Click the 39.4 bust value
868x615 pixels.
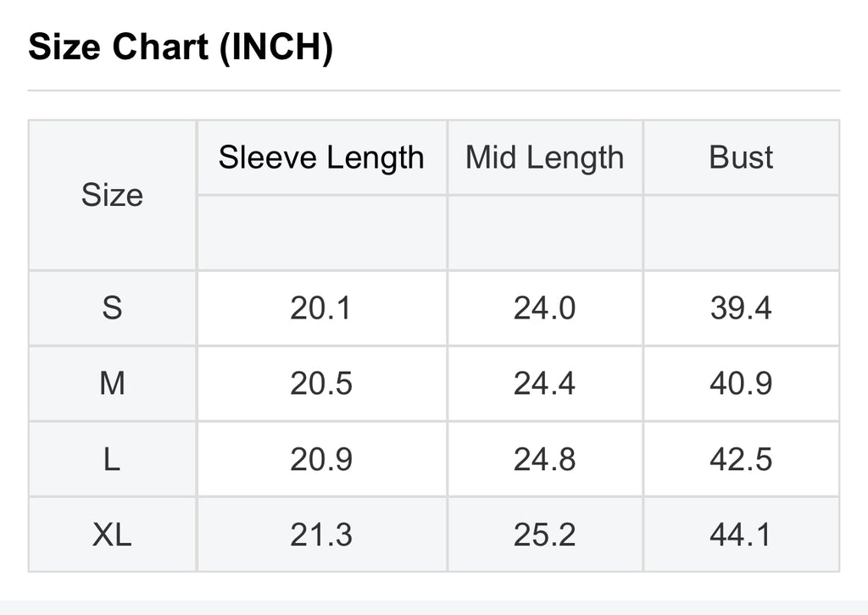(x=741, y=308)
